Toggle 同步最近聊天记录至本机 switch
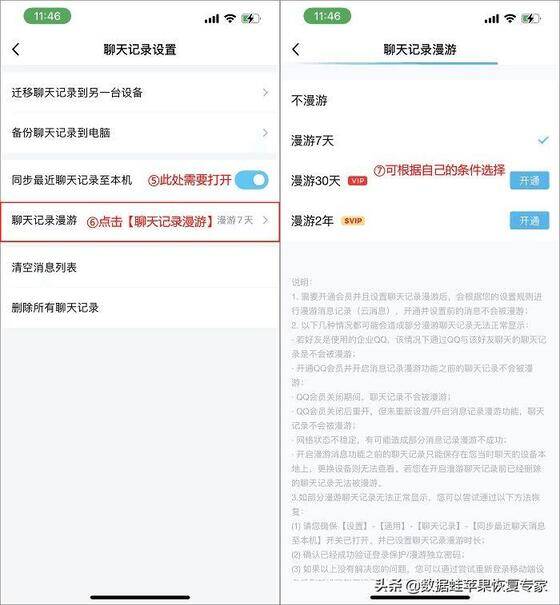560x605 pixels. [252, 180]
